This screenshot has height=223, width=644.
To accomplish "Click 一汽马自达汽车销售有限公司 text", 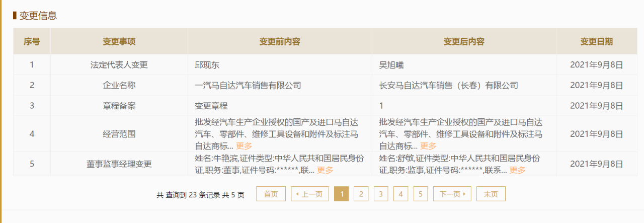I will tap(248, 86).
